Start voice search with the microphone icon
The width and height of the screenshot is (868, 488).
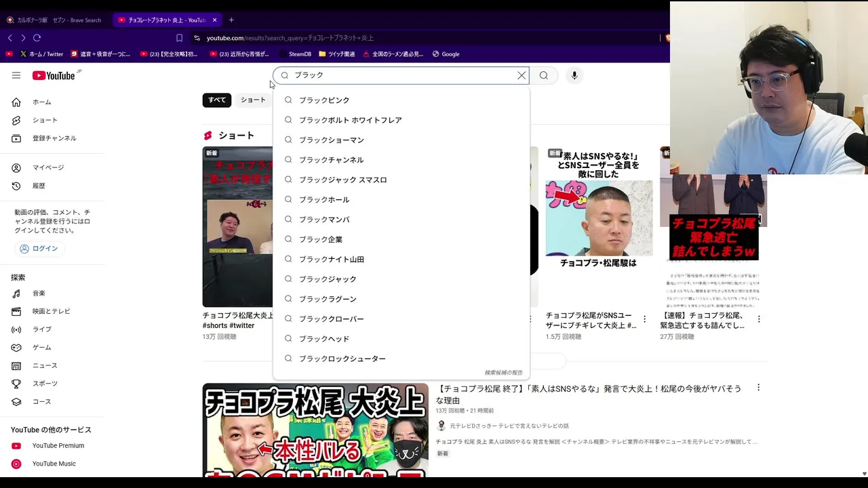(574, 75)
